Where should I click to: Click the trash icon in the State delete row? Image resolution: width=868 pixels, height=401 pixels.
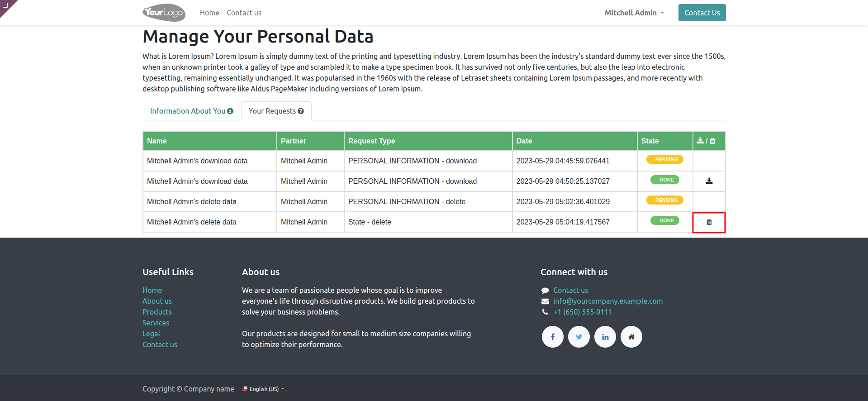(x=709, y=222)
